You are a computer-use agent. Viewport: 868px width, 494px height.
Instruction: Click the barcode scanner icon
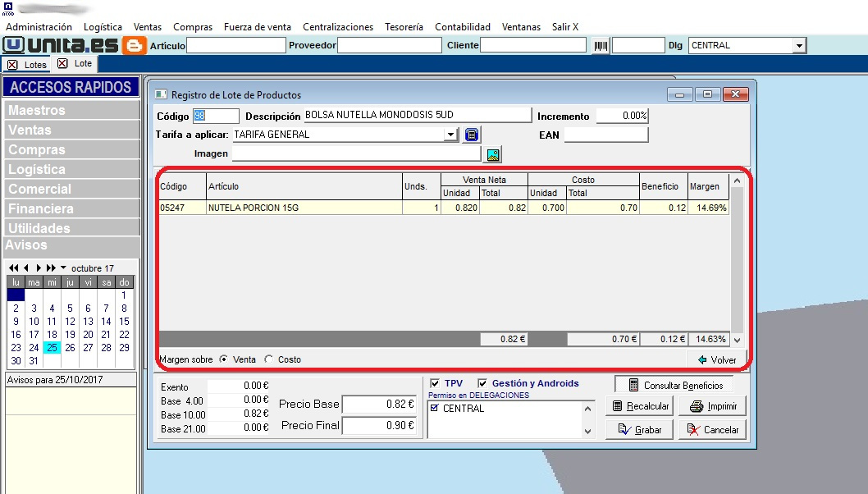tap(601, 45)
